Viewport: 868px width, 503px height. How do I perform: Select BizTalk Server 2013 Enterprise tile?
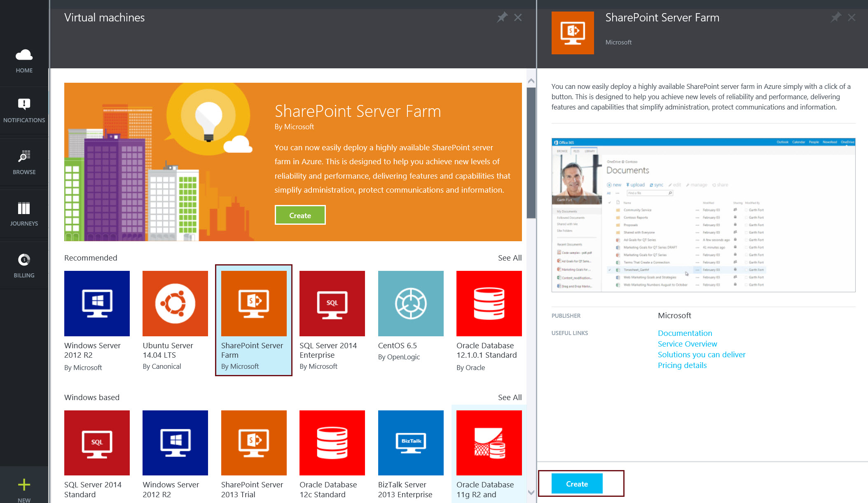coord(411,455)
